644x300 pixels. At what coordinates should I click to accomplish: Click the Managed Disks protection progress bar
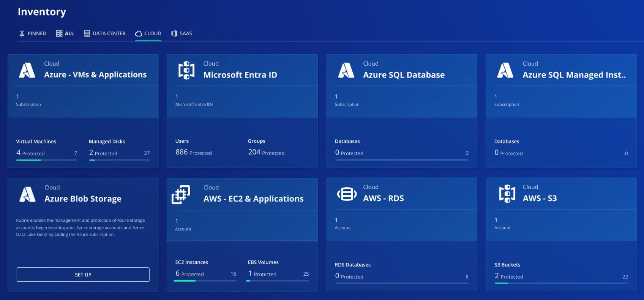click(x=119, y=160)
